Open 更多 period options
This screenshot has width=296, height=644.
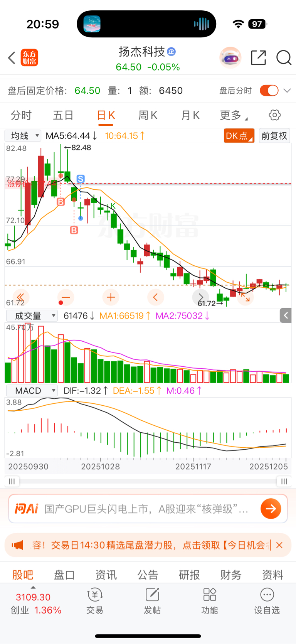[x=234, y=115]
